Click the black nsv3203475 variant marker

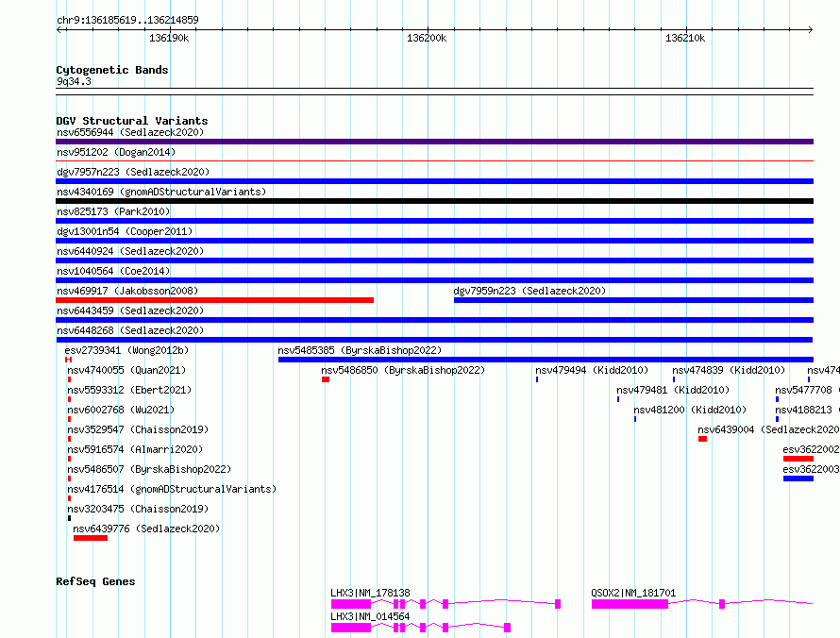click(69, 518)
